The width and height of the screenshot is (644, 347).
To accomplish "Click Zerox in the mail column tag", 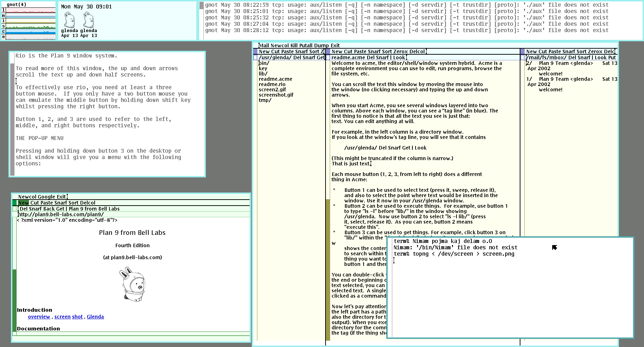I will [x=595, y=51].
